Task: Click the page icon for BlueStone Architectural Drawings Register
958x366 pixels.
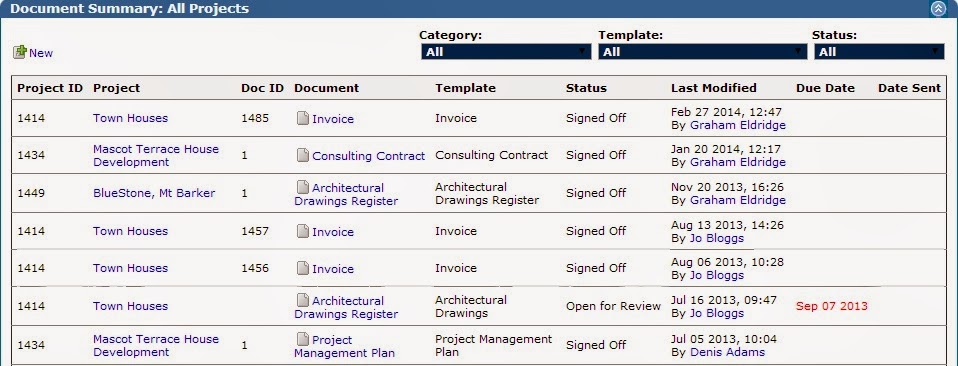Action: (x=303, y=187)
